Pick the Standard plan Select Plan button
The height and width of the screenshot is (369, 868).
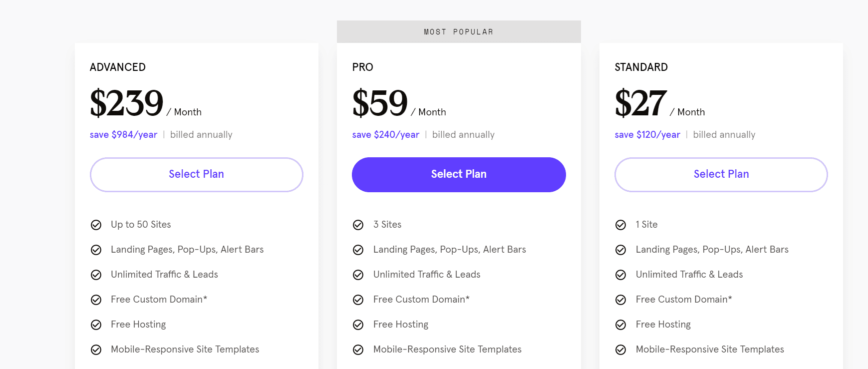721,174
